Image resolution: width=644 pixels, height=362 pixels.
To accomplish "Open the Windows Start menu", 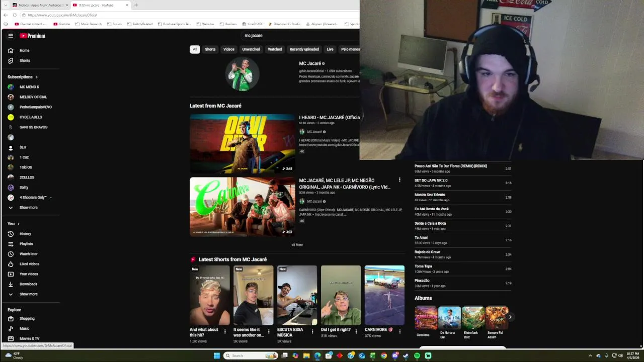I will [217, 355].
